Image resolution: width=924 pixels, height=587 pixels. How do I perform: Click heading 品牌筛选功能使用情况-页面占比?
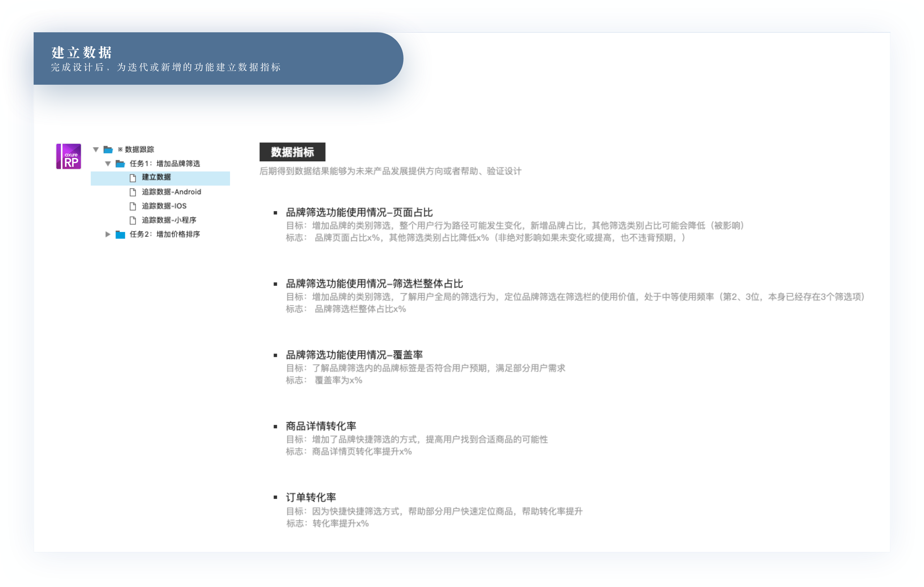pyautogui.click(x=359, y=213)
